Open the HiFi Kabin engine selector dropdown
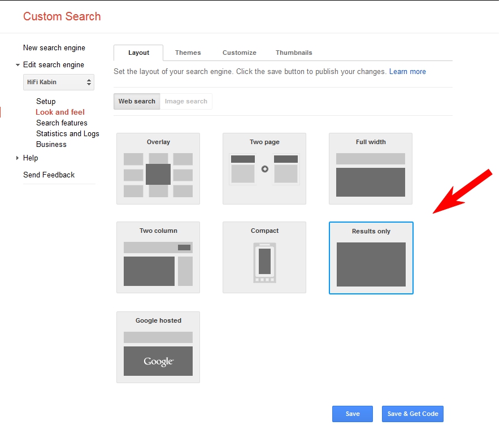Viewport: 504px width, 434px height. click(58, 82)
